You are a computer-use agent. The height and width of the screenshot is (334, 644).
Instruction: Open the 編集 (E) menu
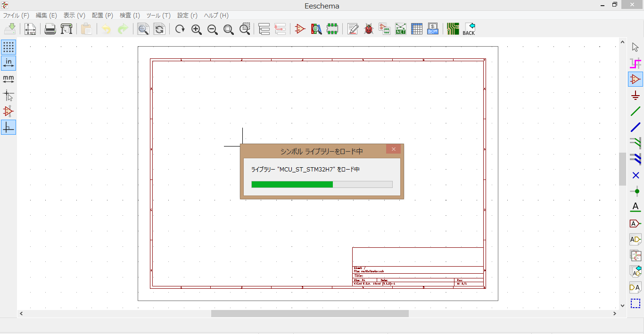(x=46, y=16)
